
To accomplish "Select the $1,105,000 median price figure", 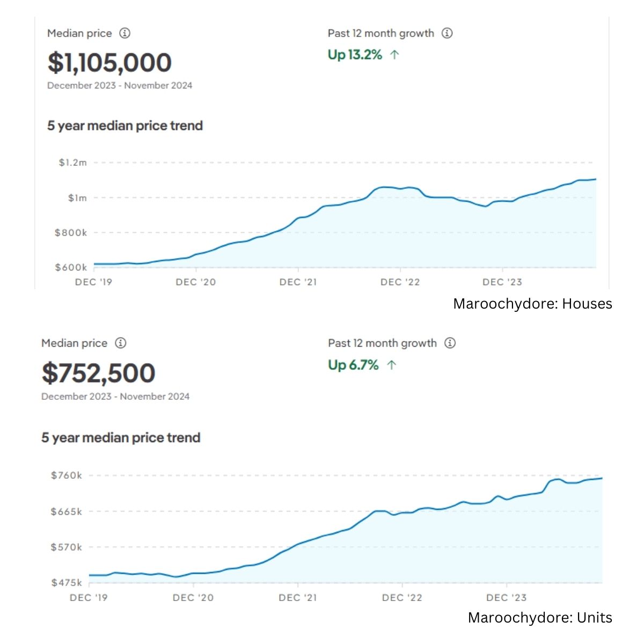I will [109, 63].
